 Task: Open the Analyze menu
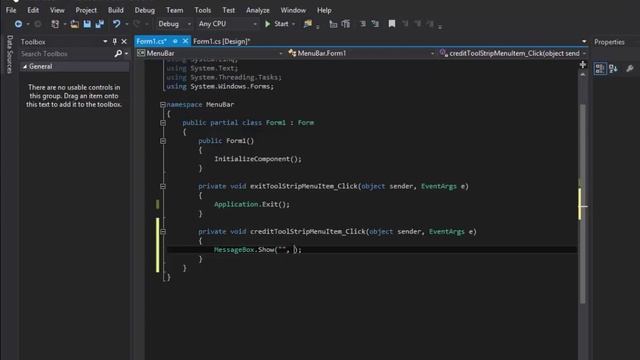point(258,10)
